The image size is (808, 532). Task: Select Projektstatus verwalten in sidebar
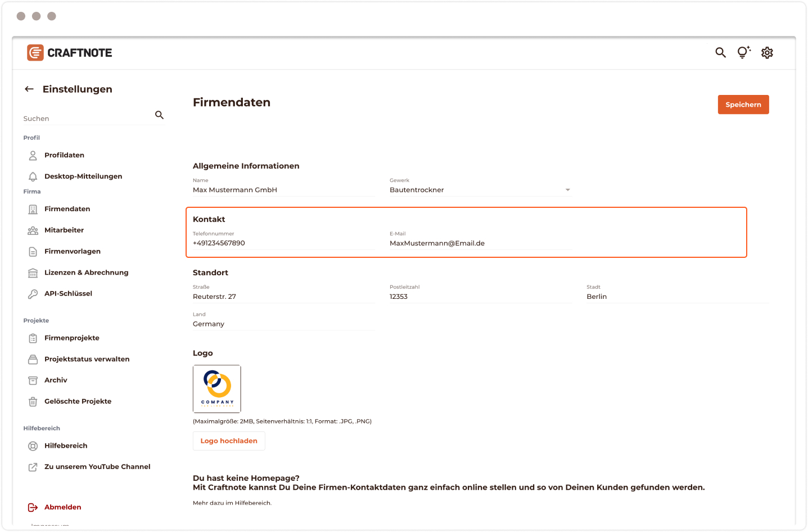point(87,359)
